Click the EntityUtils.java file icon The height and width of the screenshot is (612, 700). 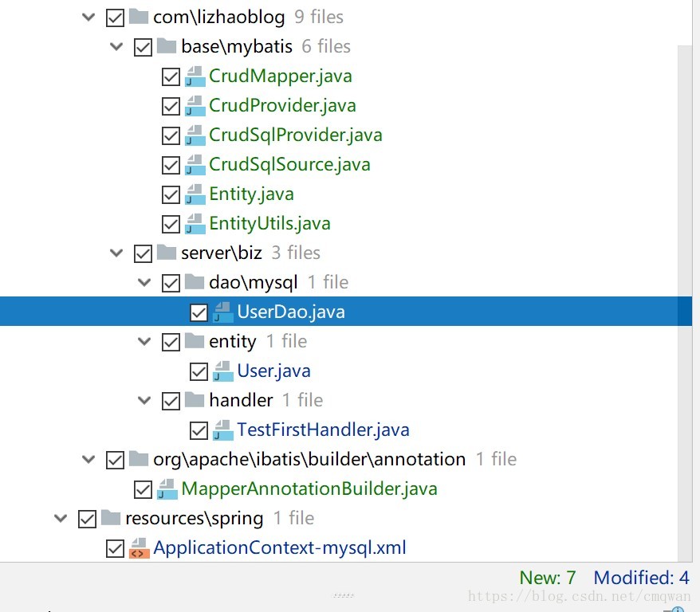pos(195,225)
